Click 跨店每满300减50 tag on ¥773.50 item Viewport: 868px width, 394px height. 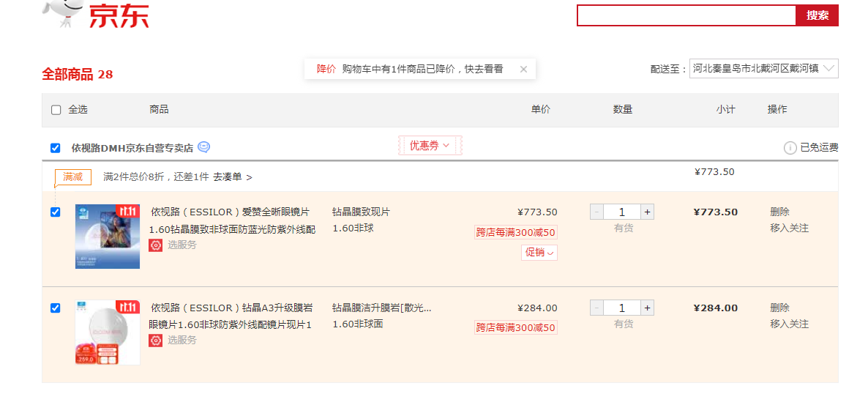click(515, 232)
